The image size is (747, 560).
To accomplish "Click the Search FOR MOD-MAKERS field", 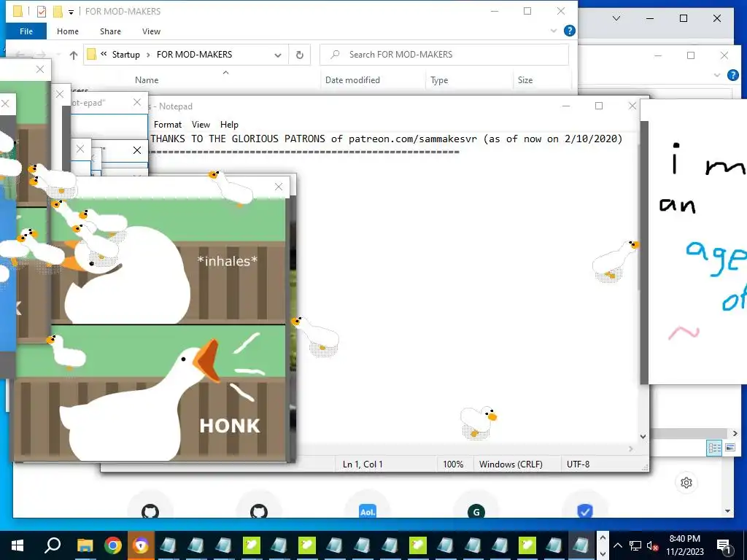I will click(x=444, y=54).
